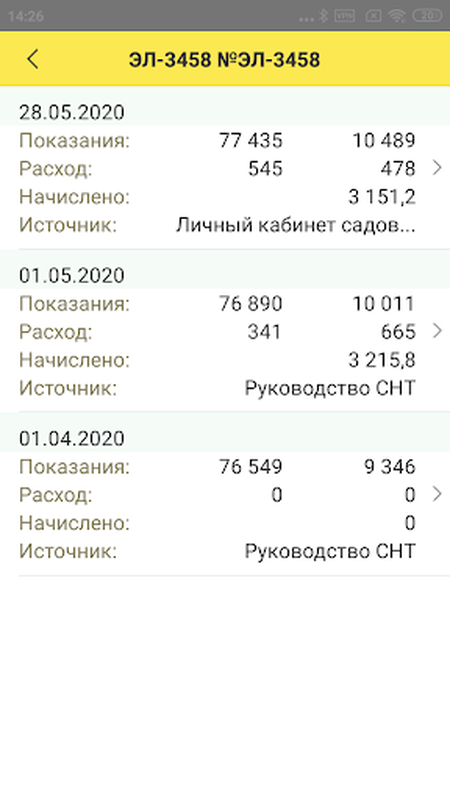Tap reading value 9 346

pyautogui.click(x=390, y=467)
